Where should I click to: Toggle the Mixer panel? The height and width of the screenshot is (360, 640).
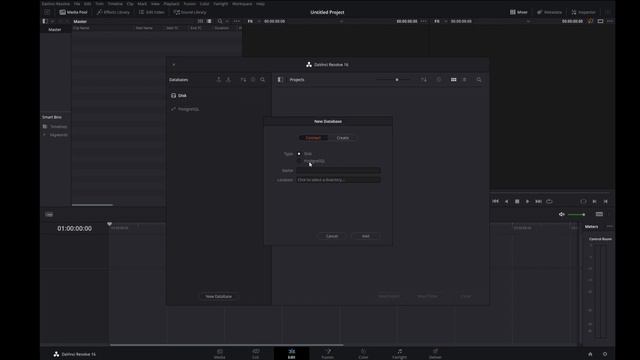pos(519,12)
